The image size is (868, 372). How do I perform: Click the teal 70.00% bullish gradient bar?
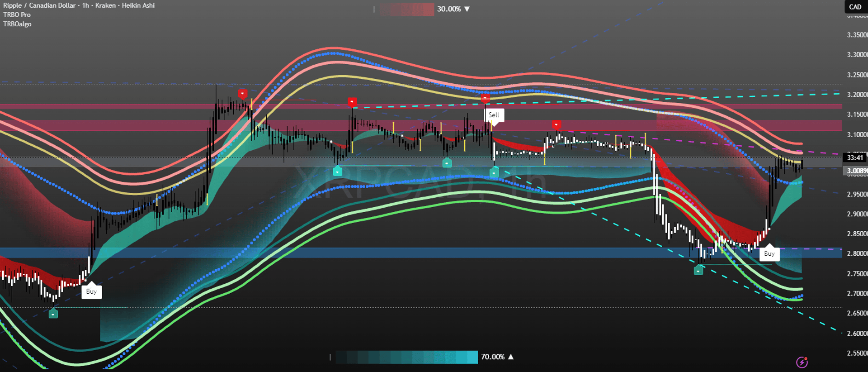(406, 357)
